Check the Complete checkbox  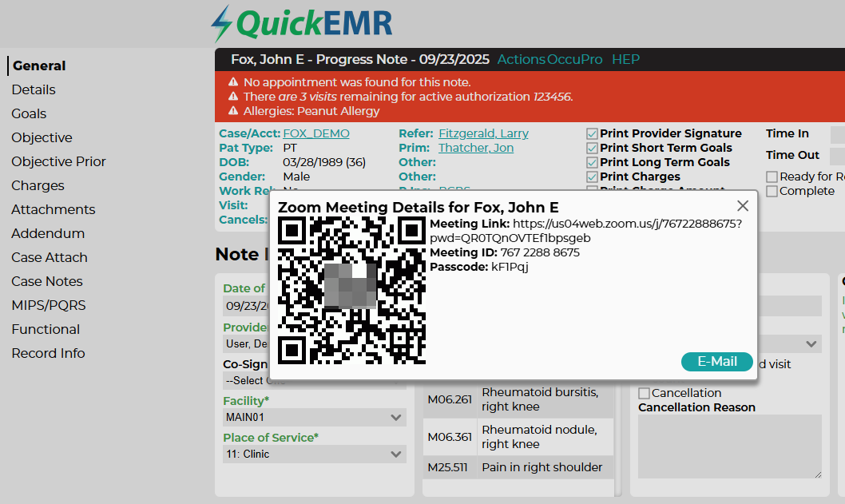(x=772, y=192)
